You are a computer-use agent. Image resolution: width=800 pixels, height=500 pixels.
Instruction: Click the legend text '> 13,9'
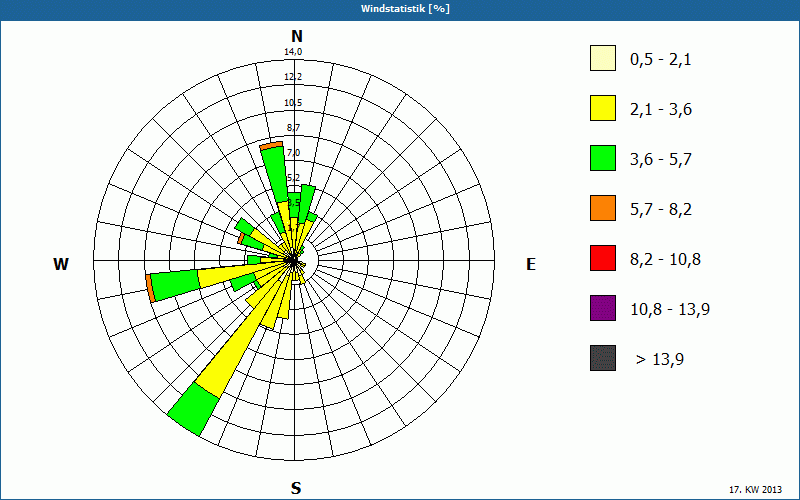(x=660, y=360)
